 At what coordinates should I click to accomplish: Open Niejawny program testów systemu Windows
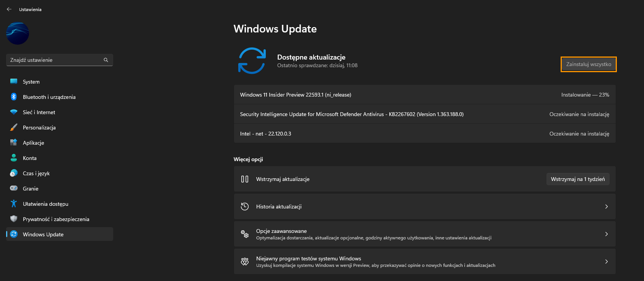(424, 262)
